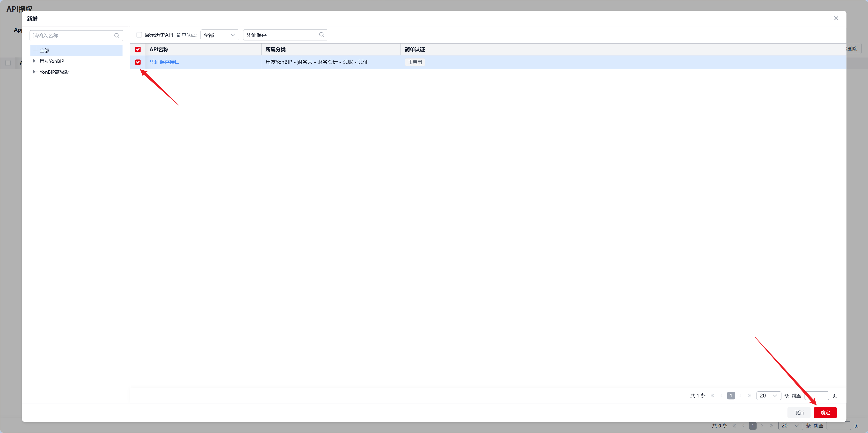Close the 新增 dialog with X
Screen dimensions: 868x433
tap(836, 18)
